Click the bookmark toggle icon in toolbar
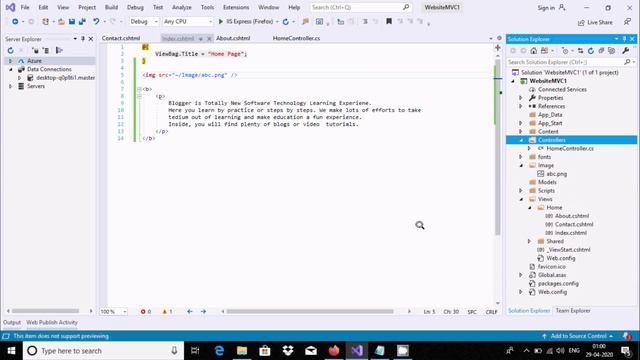The image size is (640, 360). (389, 21)
